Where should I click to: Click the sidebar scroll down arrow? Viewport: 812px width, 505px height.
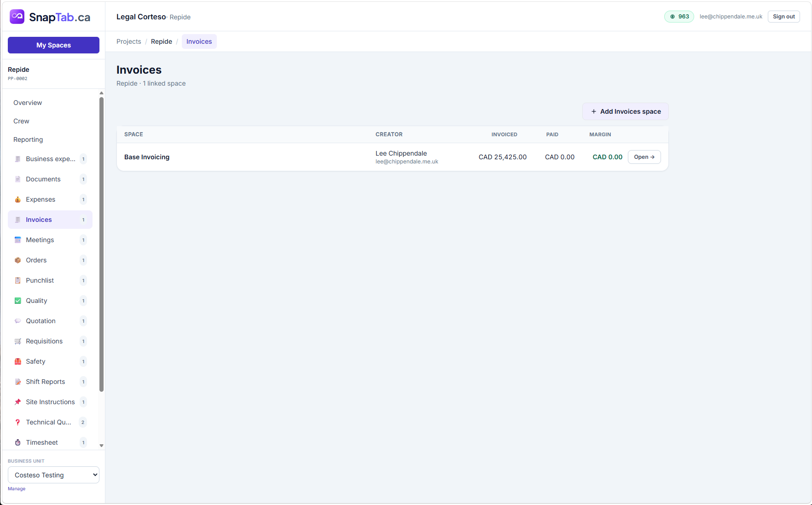click(x=101, y=446)
